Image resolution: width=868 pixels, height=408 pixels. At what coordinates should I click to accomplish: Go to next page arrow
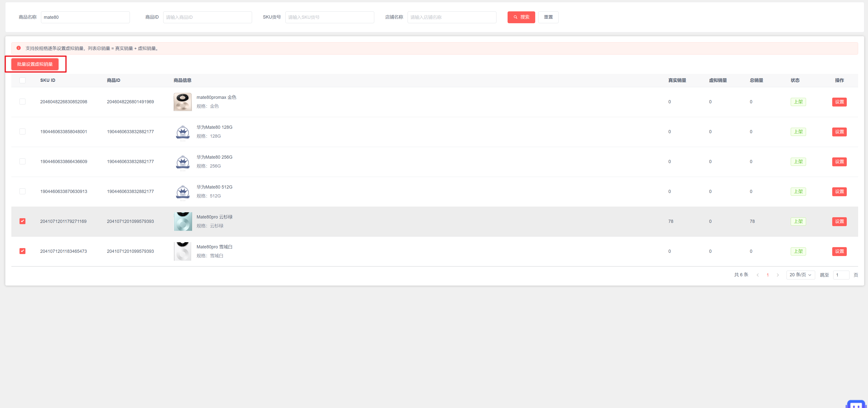tap(778, 275)
